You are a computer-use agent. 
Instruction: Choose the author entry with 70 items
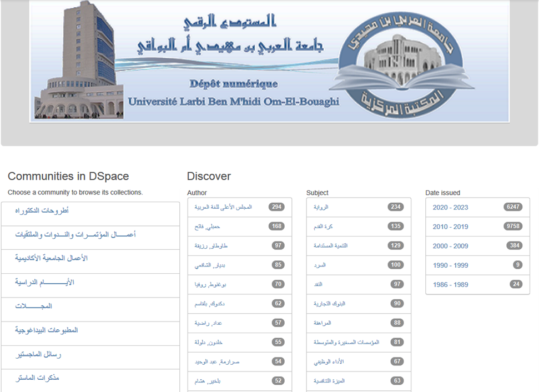click(210, 284)
